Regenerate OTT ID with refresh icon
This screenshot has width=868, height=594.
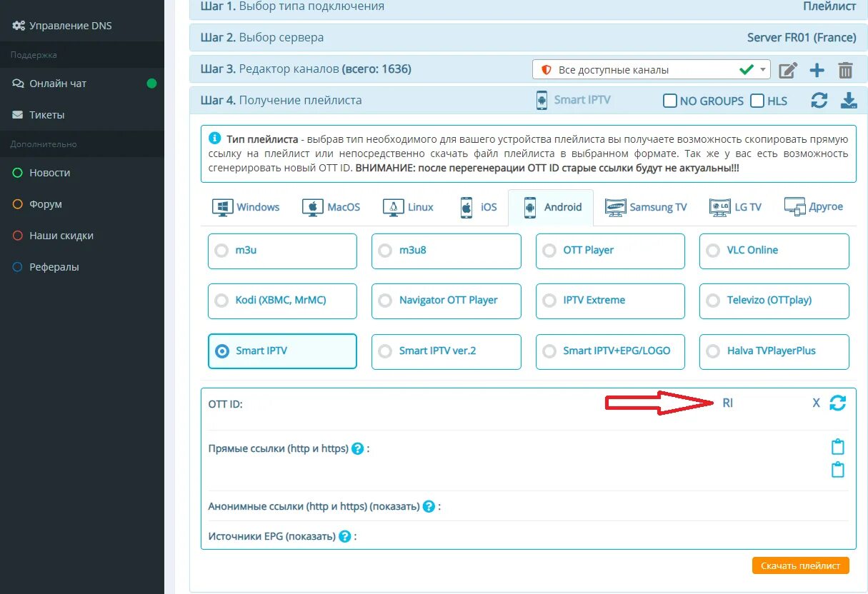tap(837, 403)
